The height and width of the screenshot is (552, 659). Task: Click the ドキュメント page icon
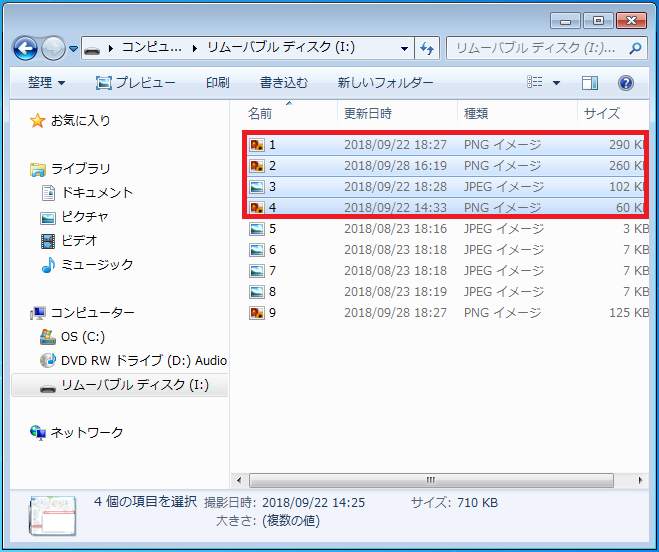[x=48, y=193]
